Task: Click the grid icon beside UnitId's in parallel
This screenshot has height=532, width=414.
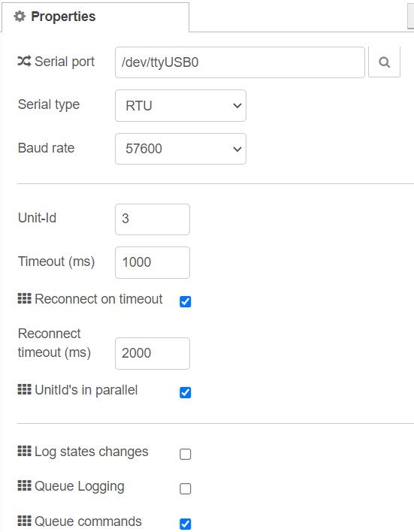Action: click(25, 389)
